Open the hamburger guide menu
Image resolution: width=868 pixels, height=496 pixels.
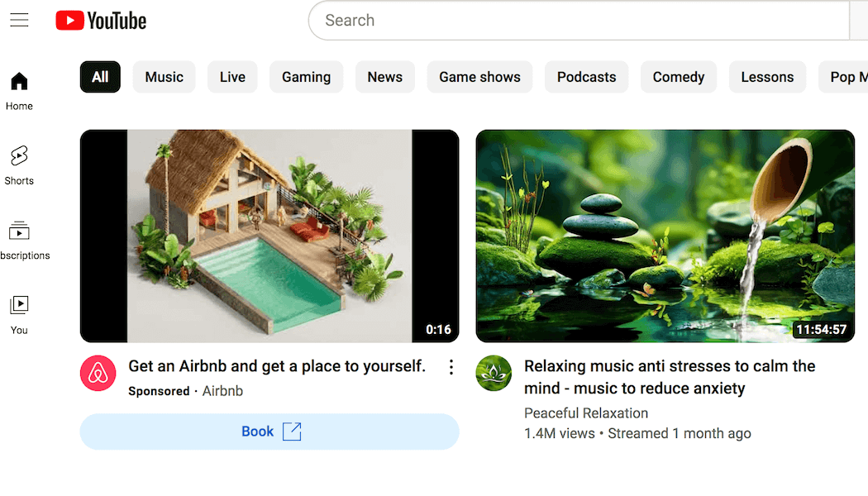19,20
